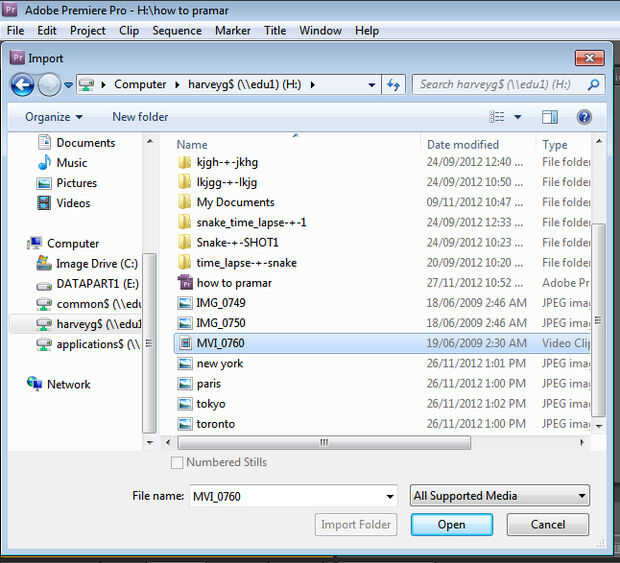Open the Sequence menu

(x=177, y=30)
